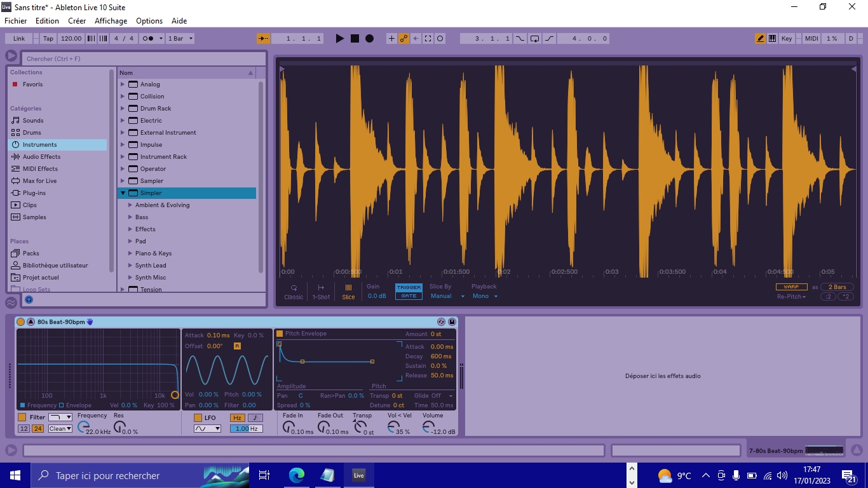The image size is (868, 488).
Task: Toggle the arrangement Loop switch
Action: pos(535,39)
